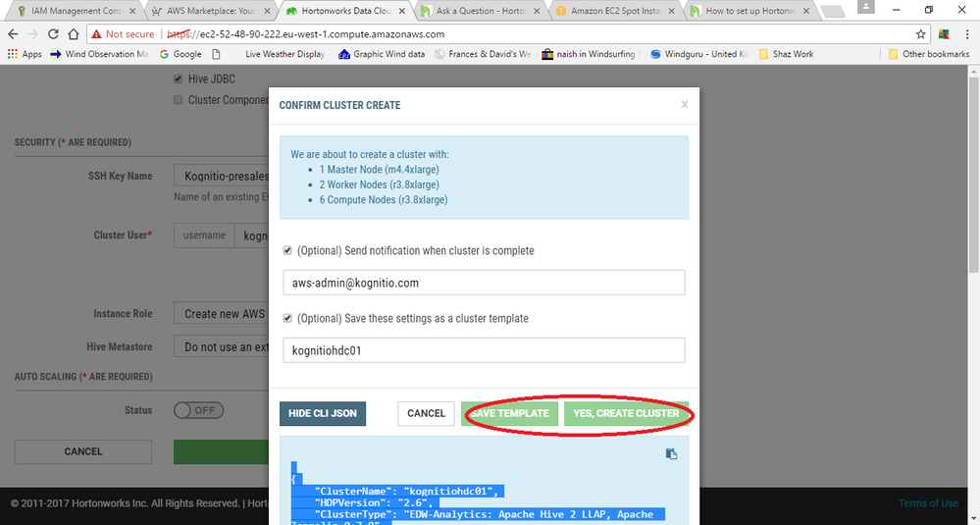The width and height of the screenshot is (980, 525).
Task: Toggle the Hive JDBC checkbox
Action: pos(178,79)
